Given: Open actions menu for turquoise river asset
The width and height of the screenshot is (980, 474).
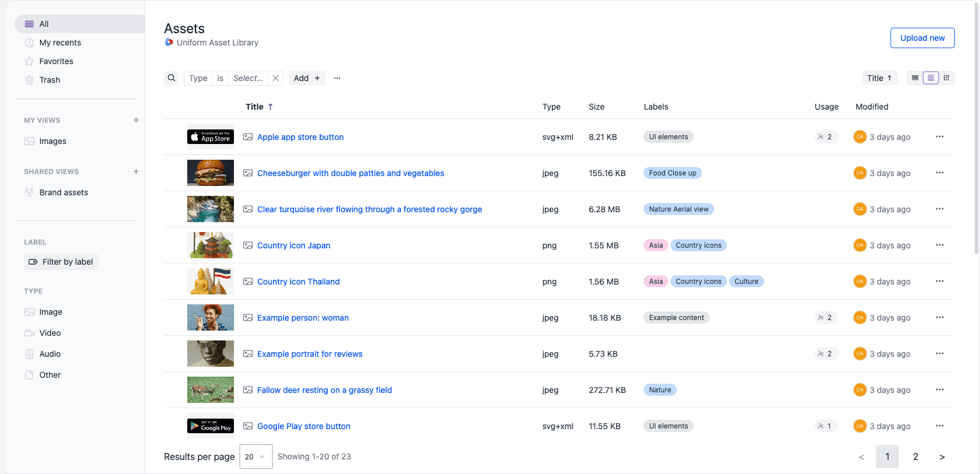Looking at the screenshot, I should pos(940,209).
